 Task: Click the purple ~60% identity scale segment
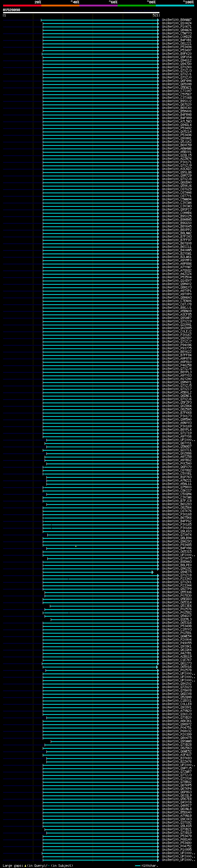99,6
